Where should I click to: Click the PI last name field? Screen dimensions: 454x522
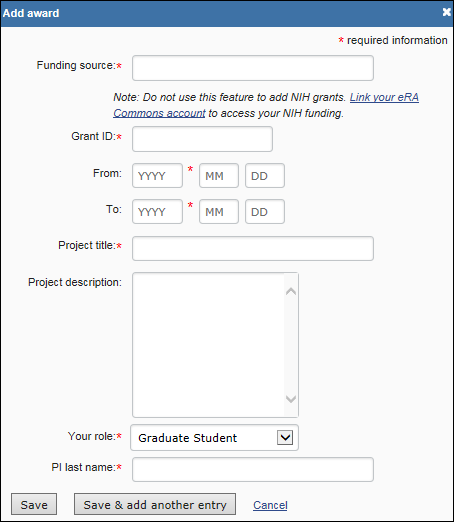point(253,469)
